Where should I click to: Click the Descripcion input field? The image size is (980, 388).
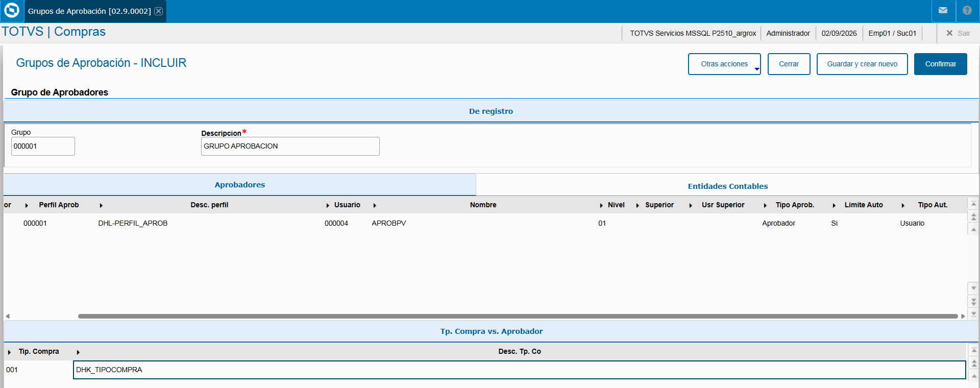point(290,146)
